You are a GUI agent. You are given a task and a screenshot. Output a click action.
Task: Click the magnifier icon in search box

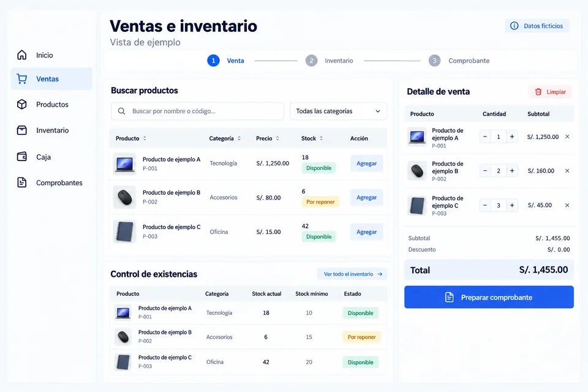click(x=121, y=111)
